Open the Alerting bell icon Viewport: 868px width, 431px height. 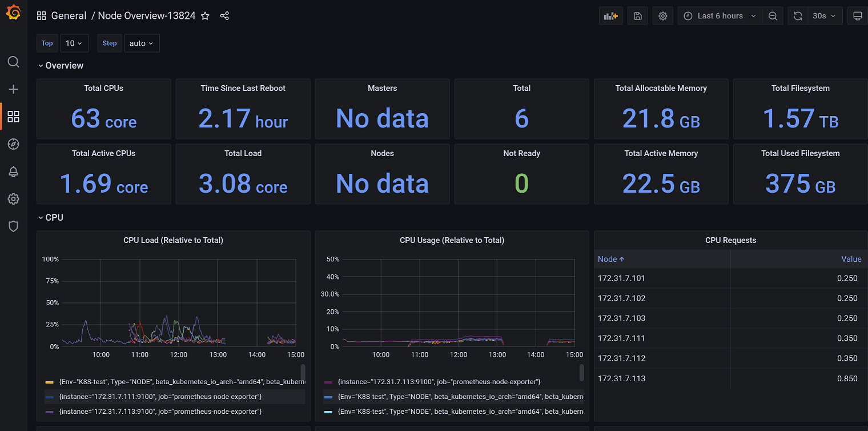pos(14,171)
